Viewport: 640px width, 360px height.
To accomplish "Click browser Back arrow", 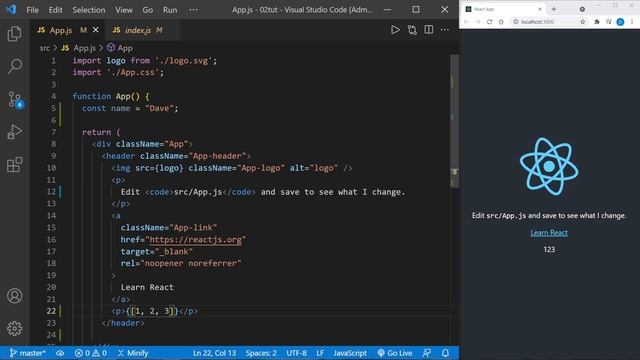I will [466, 22].
